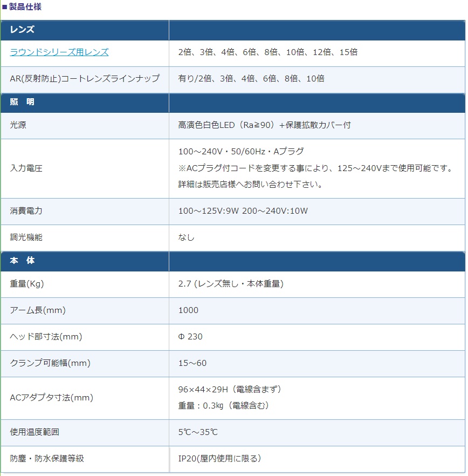The width and height of the screenshot is (468, 476).
Task: Click the lens magnification list 2倍 to 15倍
Action: [268, 52]
